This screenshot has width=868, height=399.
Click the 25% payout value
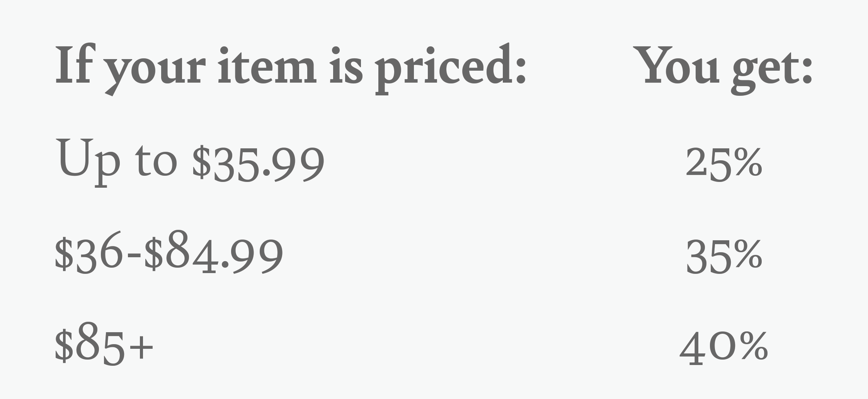(723, 163)
